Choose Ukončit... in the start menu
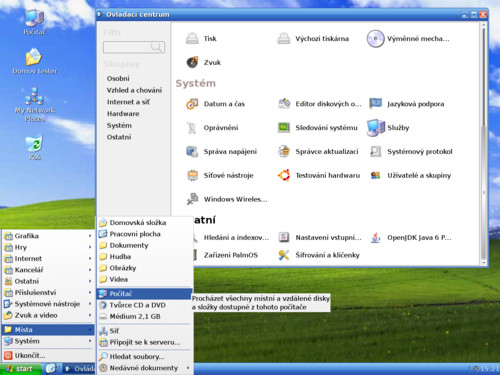The image size is (500, 375). tap(48, 355)
